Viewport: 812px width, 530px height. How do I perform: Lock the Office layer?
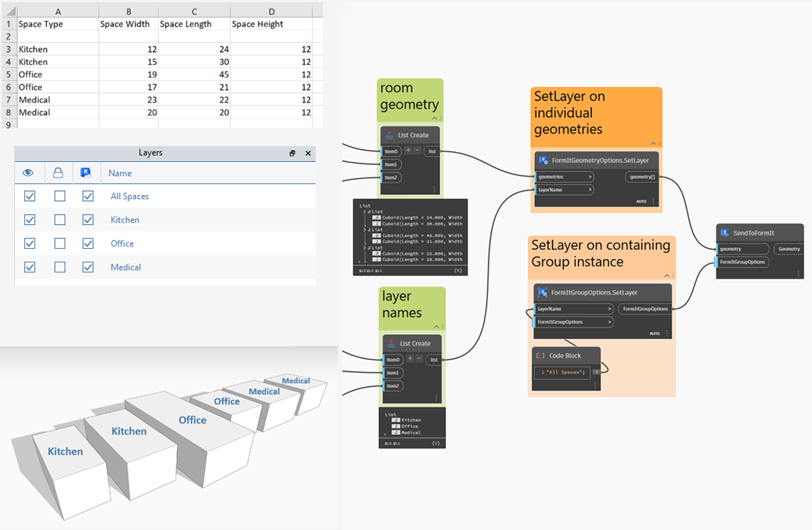(60, 243)
